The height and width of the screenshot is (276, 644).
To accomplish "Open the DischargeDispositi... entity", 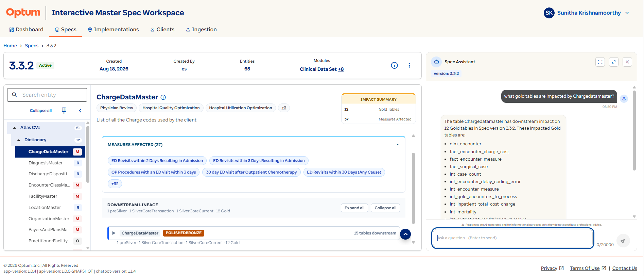I will tap(49, 174).
